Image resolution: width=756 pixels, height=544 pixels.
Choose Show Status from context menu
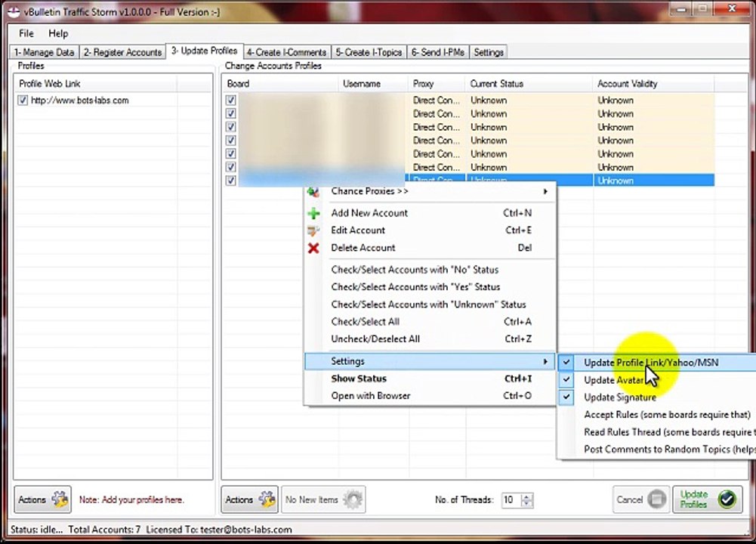430,379
